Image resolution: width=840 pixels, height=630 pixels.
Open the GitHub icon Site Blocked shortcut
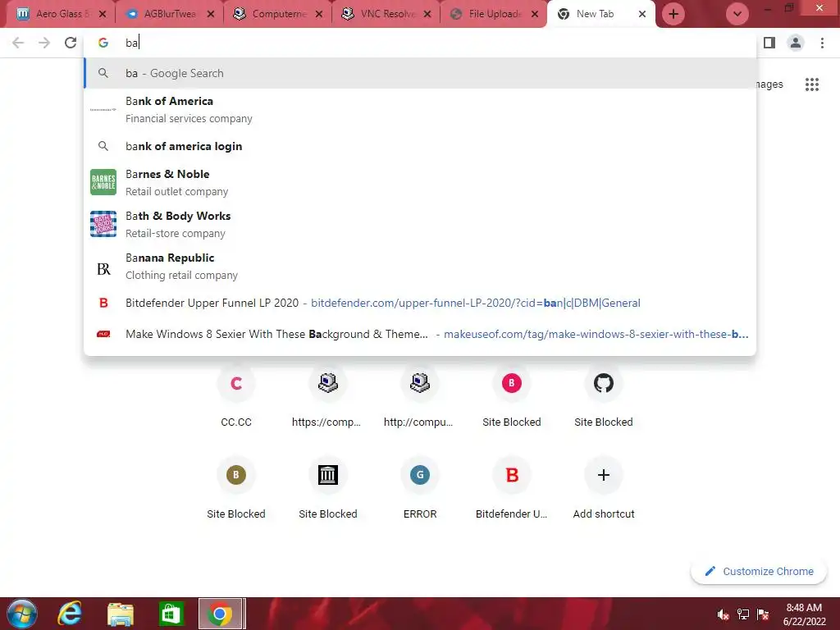(x=604, y=395)
